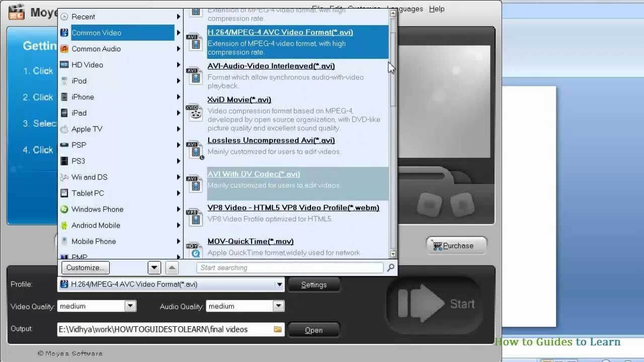Expand the HD Video submenu arrow
Screen dimensions: 644x362
(178, 65)
